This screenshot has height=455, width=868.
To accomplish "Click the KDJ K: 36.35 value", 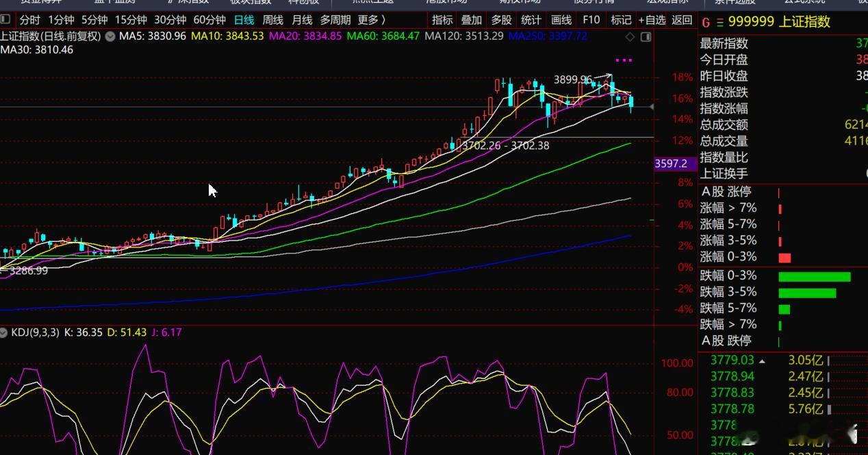I will [83, 332].
